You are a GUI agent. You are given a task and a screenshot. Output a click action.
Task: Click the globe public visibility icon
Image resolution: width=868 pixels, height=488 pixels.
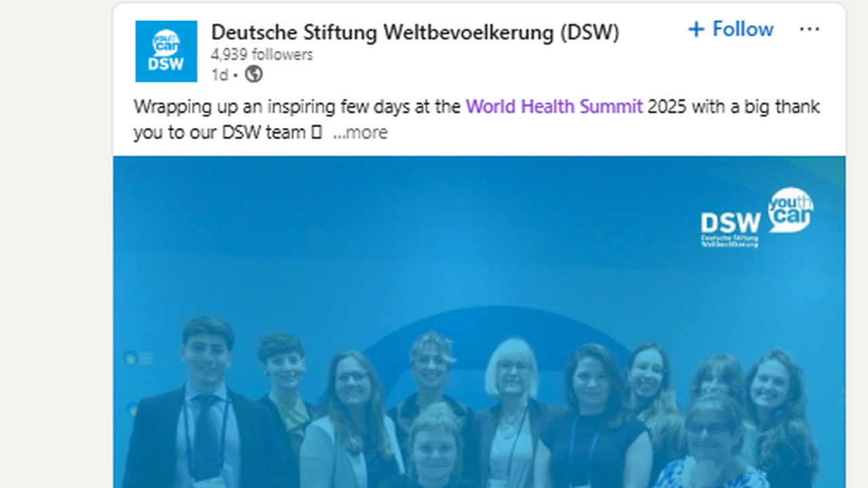[254, 75]
